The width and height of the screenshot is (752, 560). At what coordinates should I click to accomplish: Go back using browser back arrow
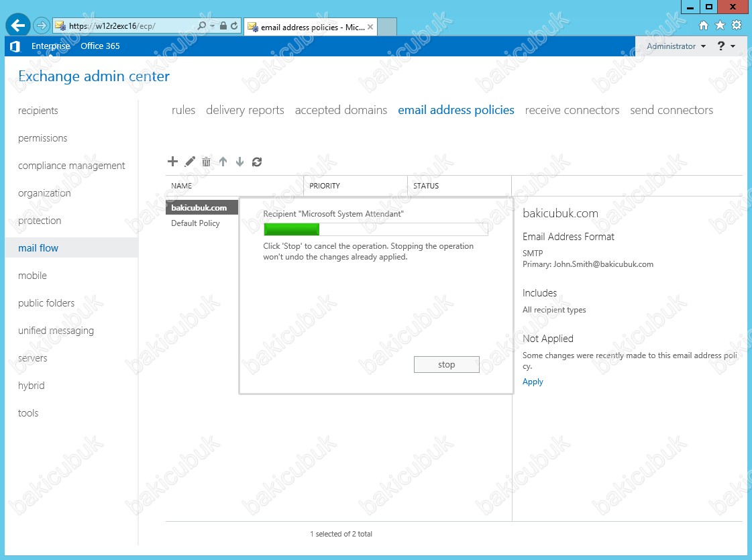[x=17, y=25]
